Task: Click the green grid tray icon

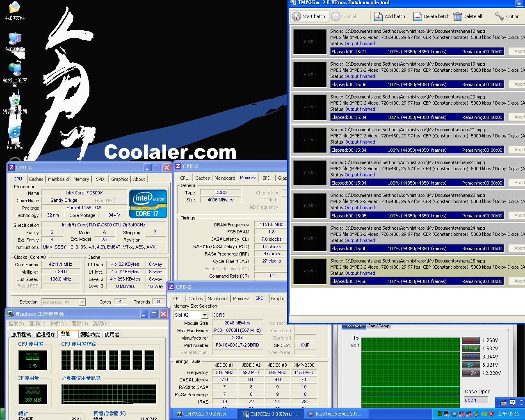Action: [x=439, y=414]
